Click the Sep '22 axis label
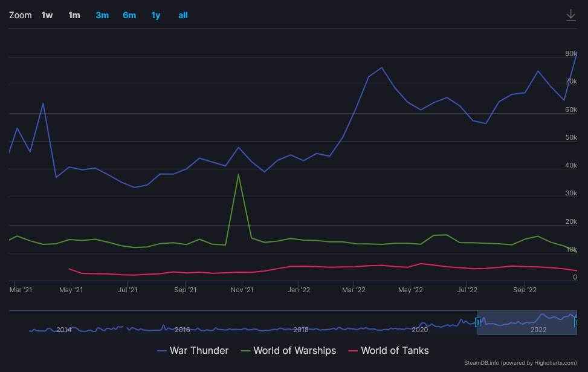The image size is (588, 372). point(525,290)
